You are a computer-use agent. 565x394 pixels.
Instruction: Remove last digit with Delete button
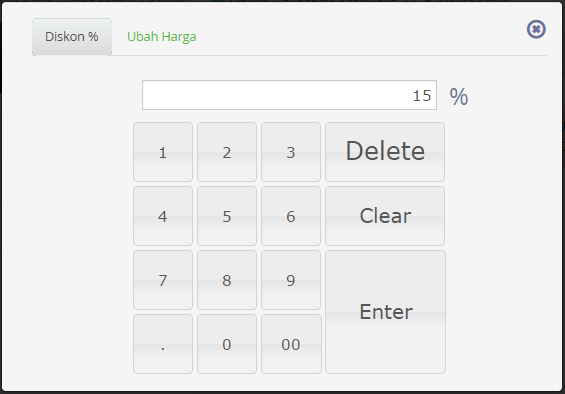385,152
